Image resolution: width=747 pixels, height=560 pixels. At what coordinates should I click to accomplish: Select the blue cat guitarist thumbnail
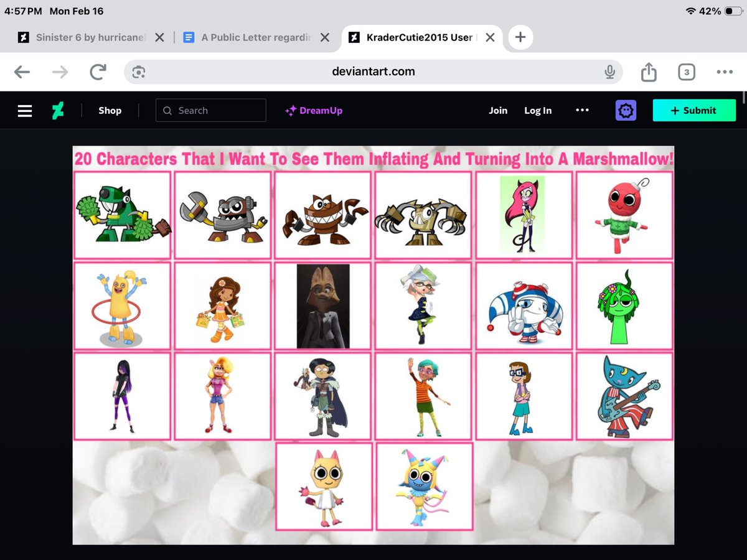click(624, 396)
